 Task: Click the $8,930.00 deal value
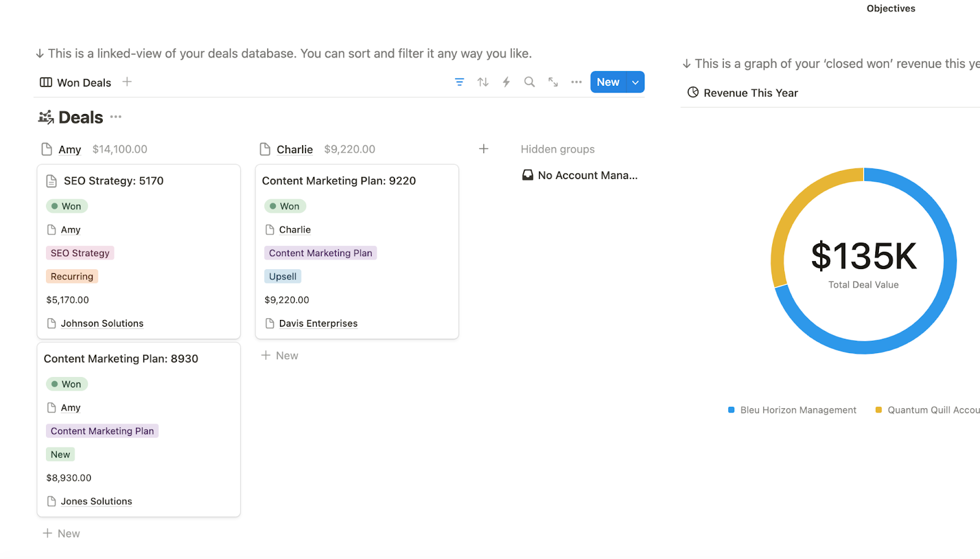click(69, 477)
